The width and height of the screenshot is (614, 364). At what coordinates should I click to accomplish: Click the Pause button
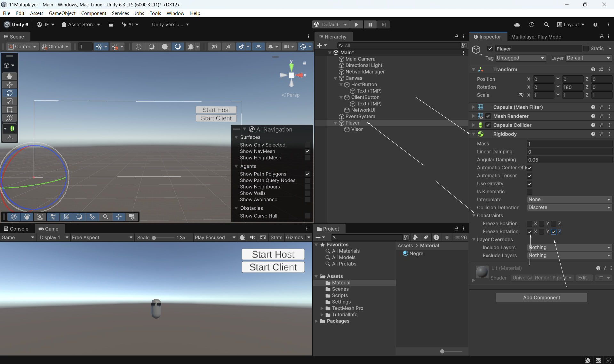pyautogui.click(x=370, y=25)
